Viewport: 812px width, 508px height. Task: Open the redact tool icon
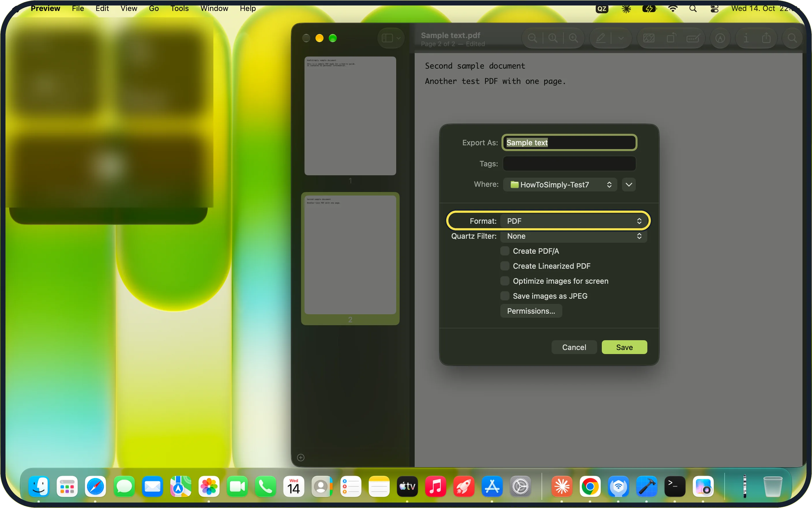point(649,38)
